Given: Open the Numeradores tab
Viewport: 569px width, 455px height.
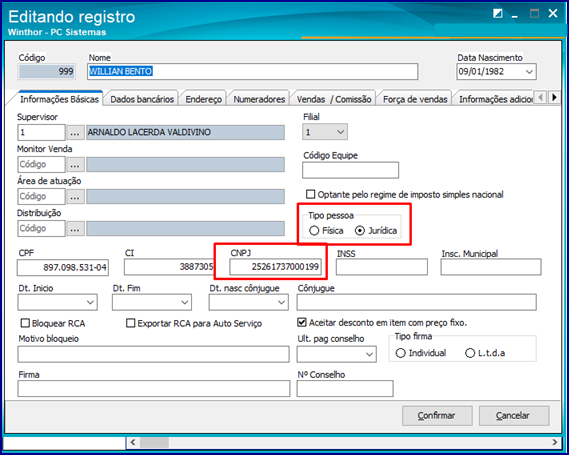Looking at the screenshot, I should (259, 99).
